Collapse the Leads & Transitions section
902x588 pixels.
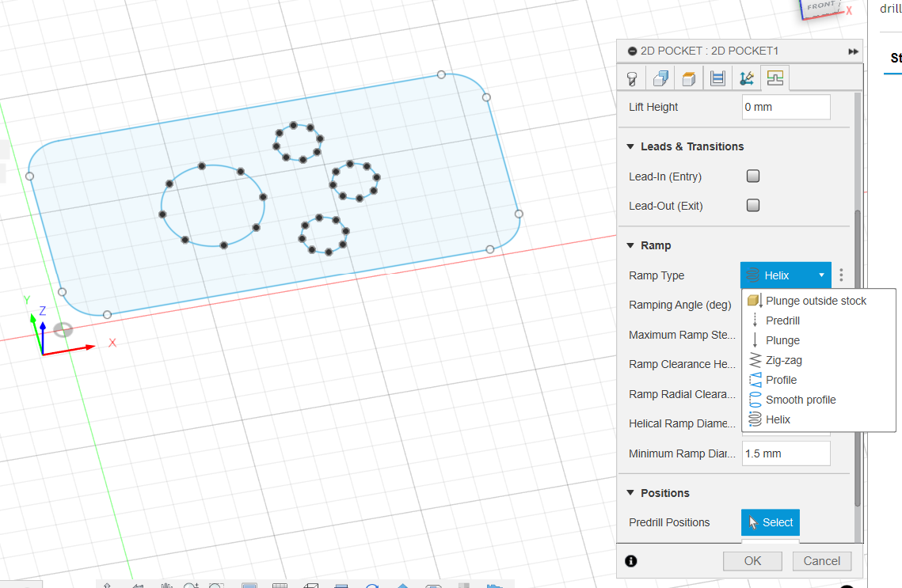tap(630, 146)
